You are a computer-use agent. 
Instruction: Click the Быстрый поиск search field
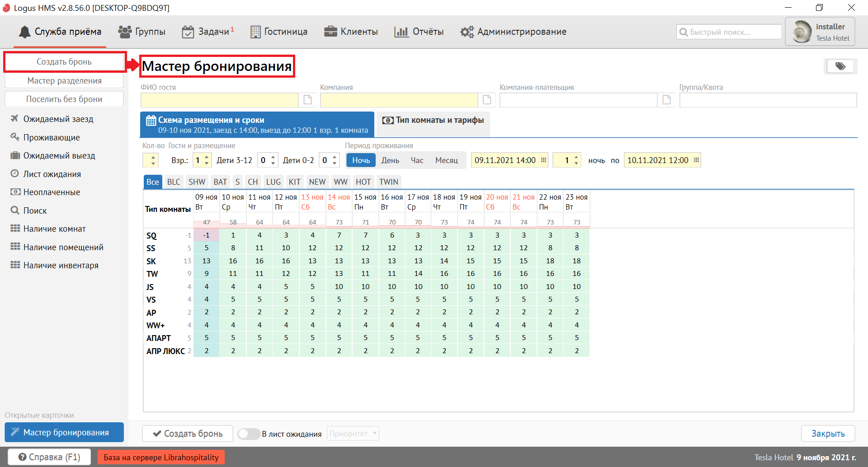tap(729, 32)
